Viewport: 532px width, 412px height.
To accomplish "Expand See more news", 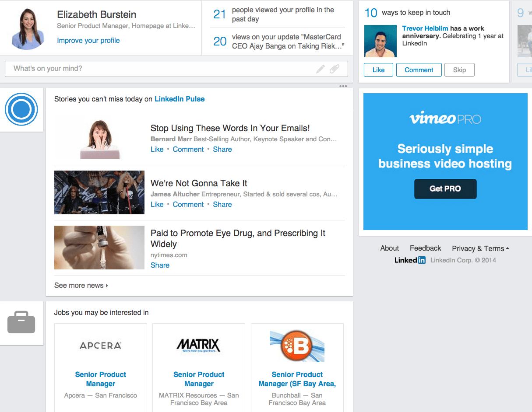I will click(x=81, y=285).
